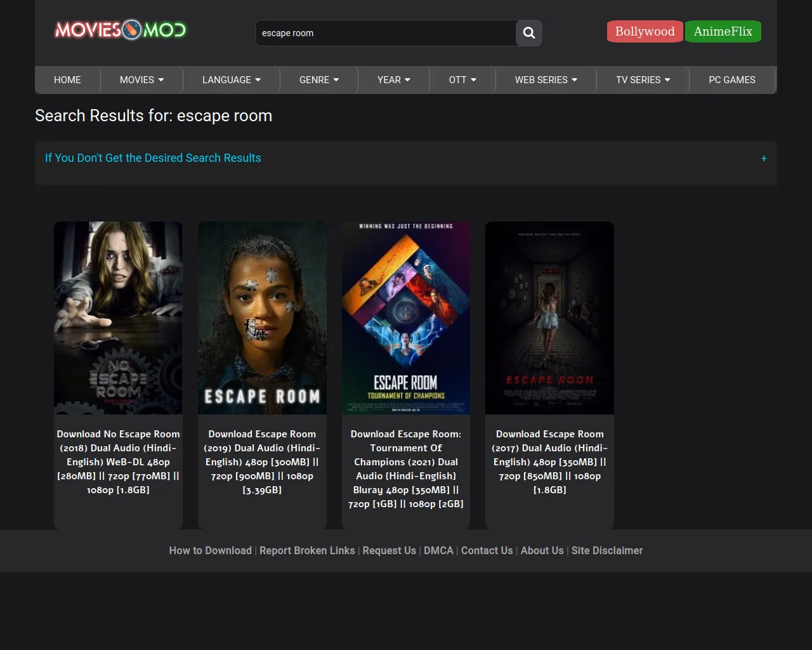Open the OTT dropdown menu
812x650 pixels.
pos(462,80)
